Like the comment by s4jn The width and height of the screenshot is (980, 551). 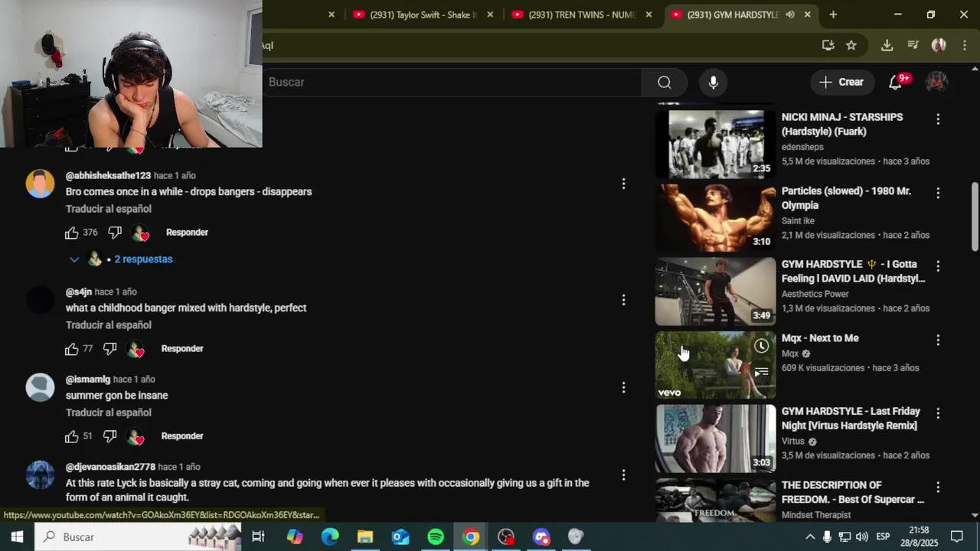(72, 349)
